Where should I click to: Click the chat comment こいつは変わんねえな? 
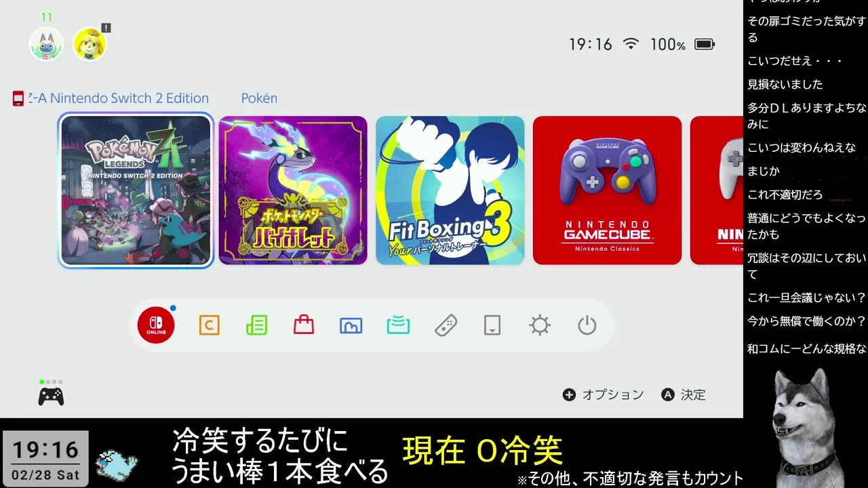(x=802, y=148)
